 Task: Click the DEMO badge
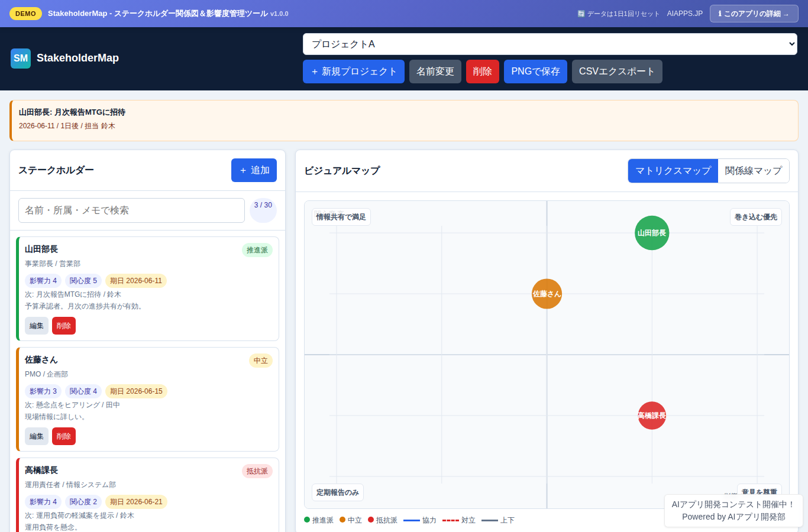[x=25, y=14]
